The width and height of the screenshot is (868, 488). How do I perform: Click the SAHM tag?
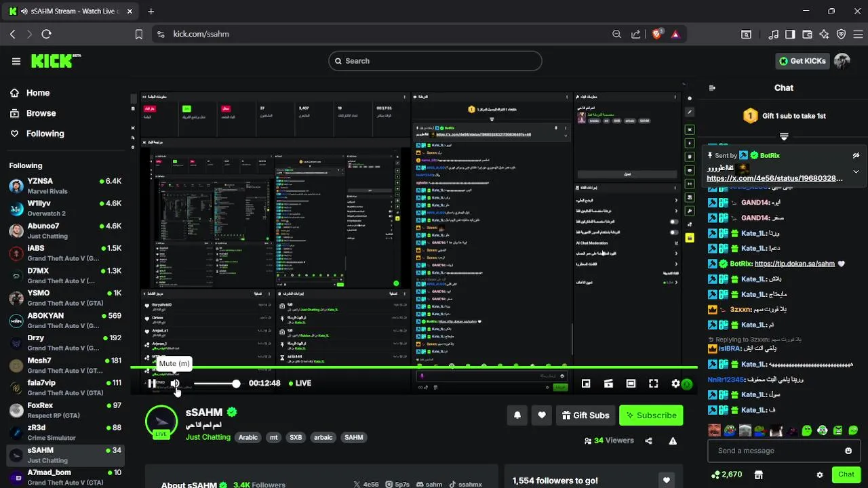point(354,437)
